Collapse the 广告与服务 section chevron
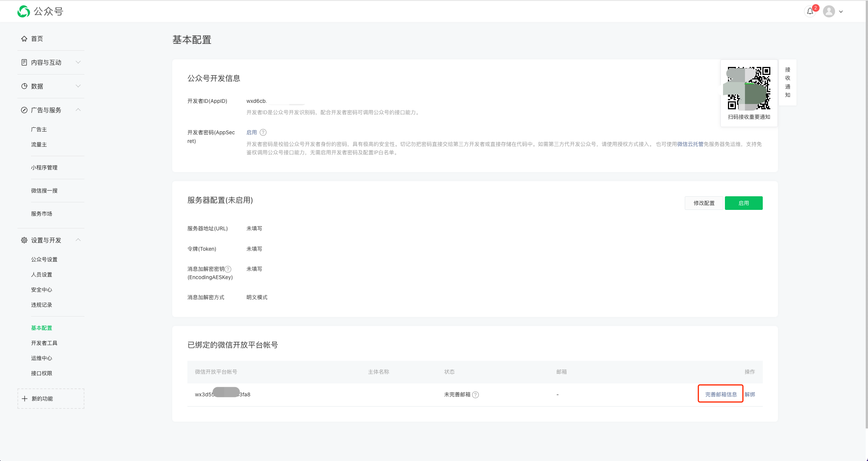This screenshot has width=868, height=461. click(x=78, y=110)
